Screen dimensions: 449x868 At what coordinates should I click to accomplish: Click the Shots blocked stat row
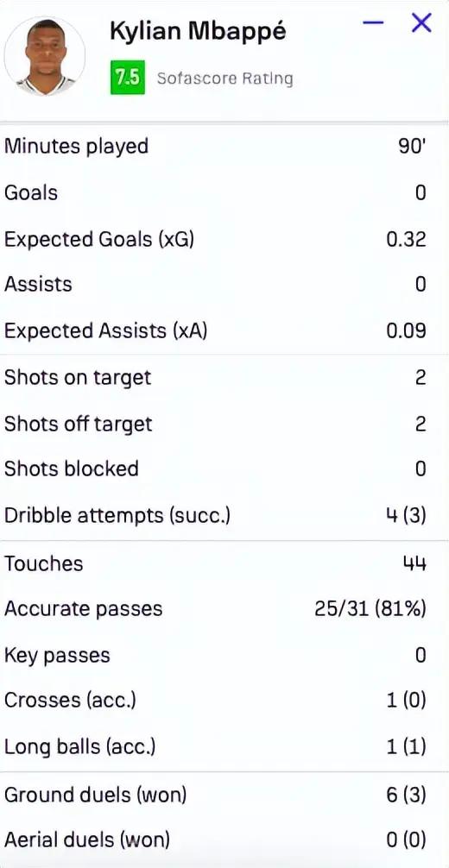224,469
